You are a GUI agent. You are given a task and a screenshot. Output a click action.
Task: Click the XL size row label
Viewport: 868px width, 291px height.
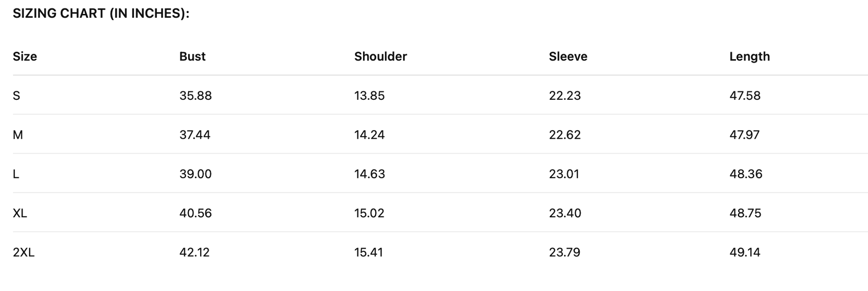20,213
